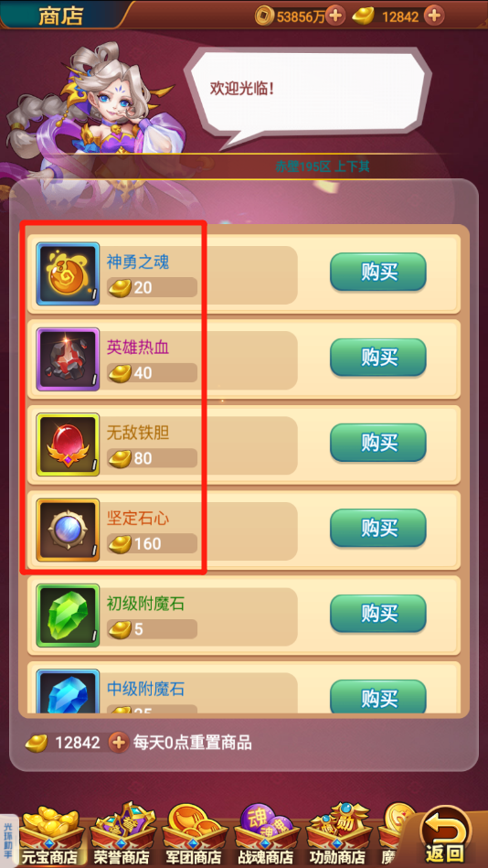Purchase 坚定石心 for 160 ingots
Screen dimensions: 488x868
click(378, 528)
